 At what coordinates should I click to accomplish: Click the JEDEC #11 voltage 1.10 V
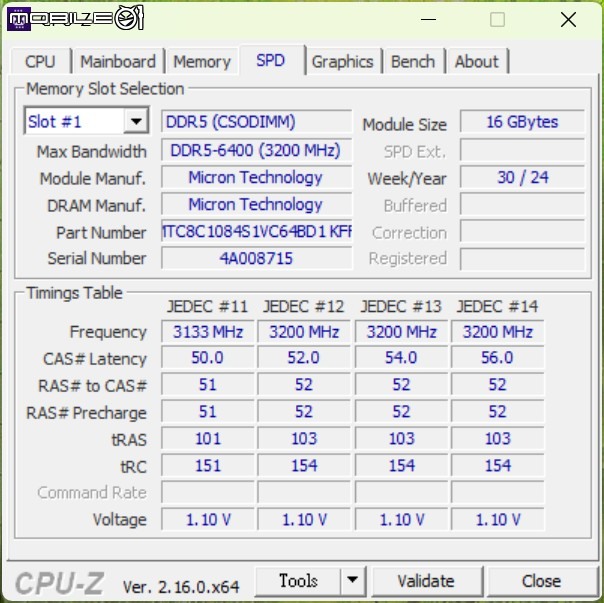208,519
